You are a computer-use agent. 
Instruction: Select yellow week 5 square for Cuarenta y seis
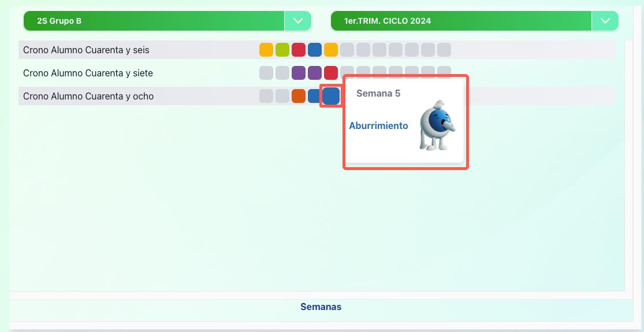pos(331,50)
